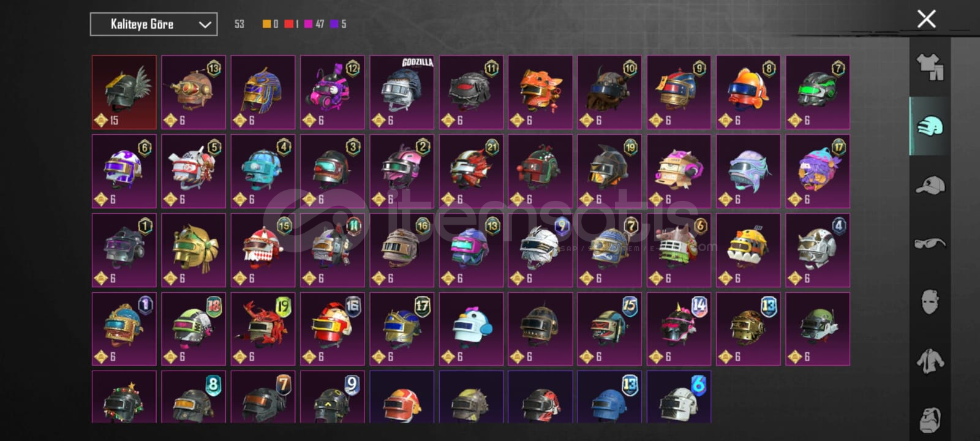Click the chevron arrow in sort box
980x441 pixels.
[x=205, y=25]
